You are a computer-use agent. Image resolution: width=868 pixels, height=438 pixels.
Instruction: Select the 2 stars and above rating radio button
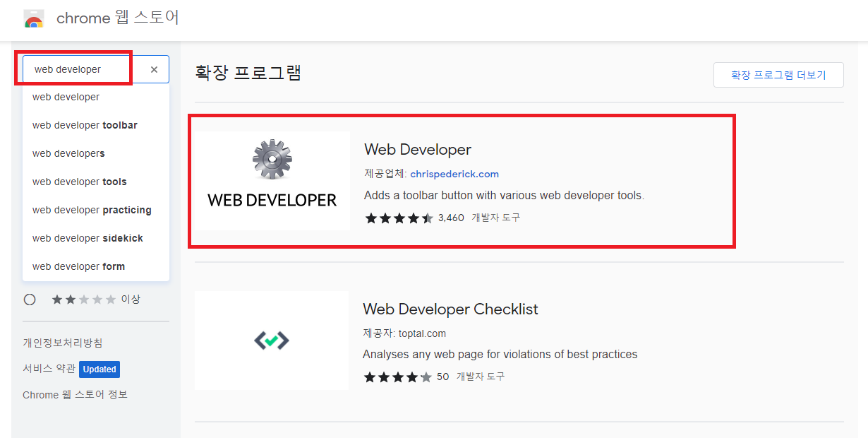pos(30,300)
